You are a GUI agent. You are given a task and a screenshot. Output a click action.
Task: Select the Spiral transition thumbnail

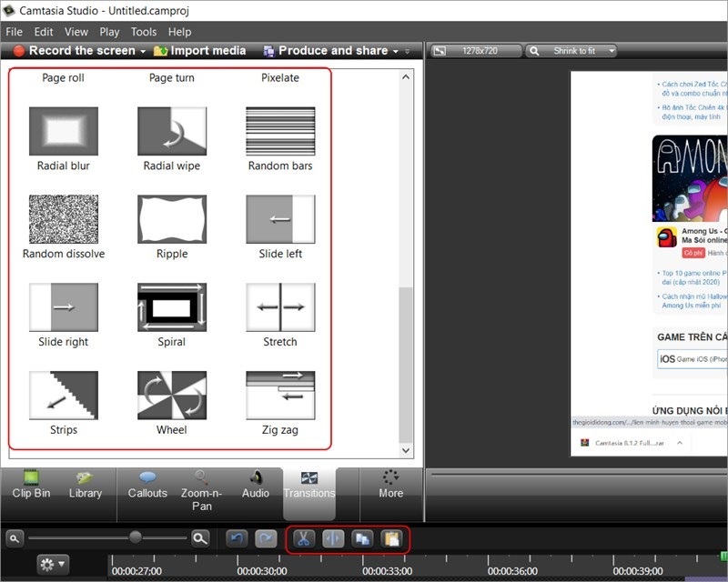171,307
